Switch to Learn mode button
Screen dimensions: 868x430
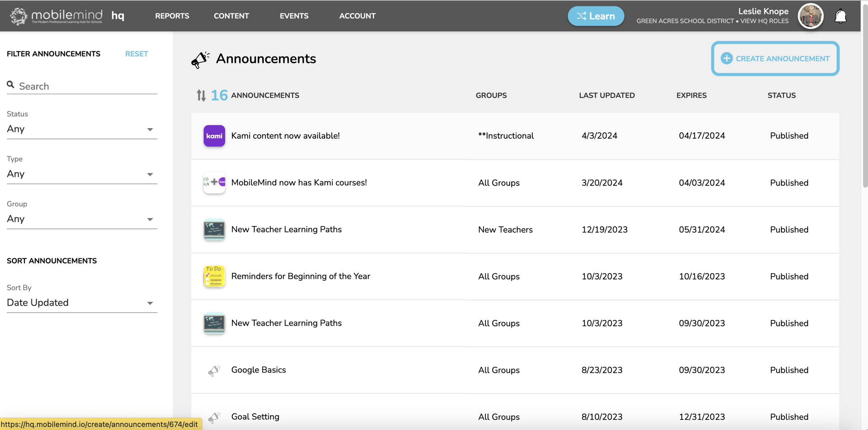point(596,16)
